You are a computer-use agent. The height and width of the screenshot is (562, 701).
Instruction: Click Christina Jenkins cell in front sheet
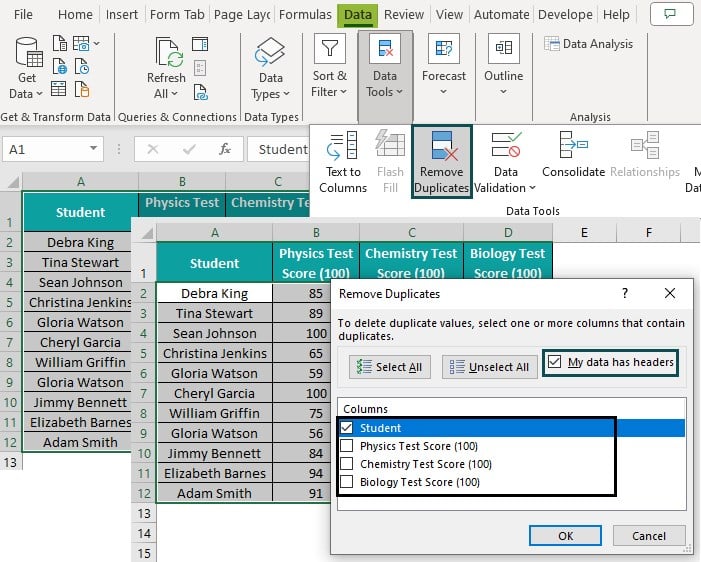coord(215,353)
